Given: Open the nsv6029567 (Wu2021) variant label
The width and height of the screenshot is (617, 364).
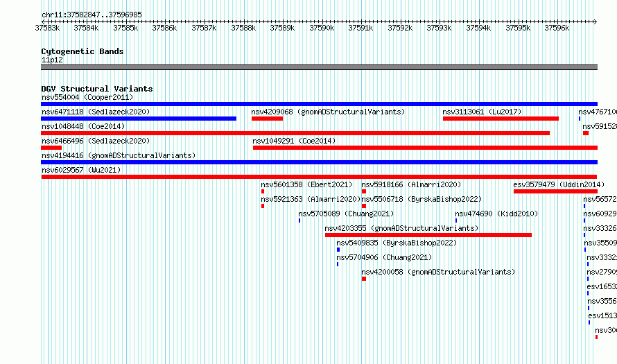Looking at the screenshot, I should click(81, 170).
